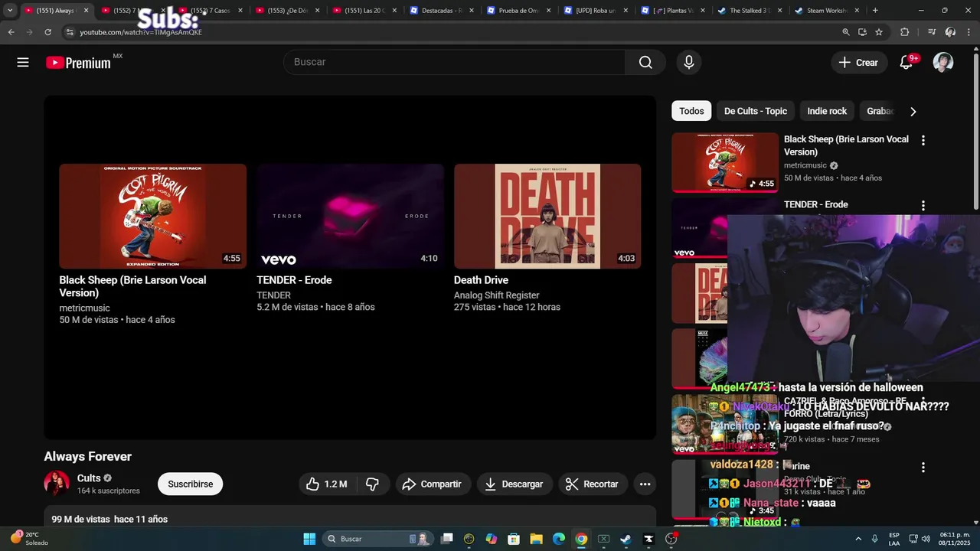The width and height of the screenshot is (980, 551).
Task: Play Black Sheep endscreen thumbnail
Action: click(x=153, y=216)
